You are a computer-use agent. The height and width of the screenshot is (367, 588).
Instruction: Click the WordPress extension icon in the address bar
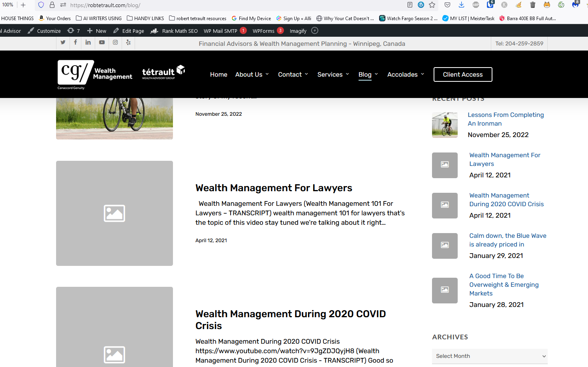point(421,5)
